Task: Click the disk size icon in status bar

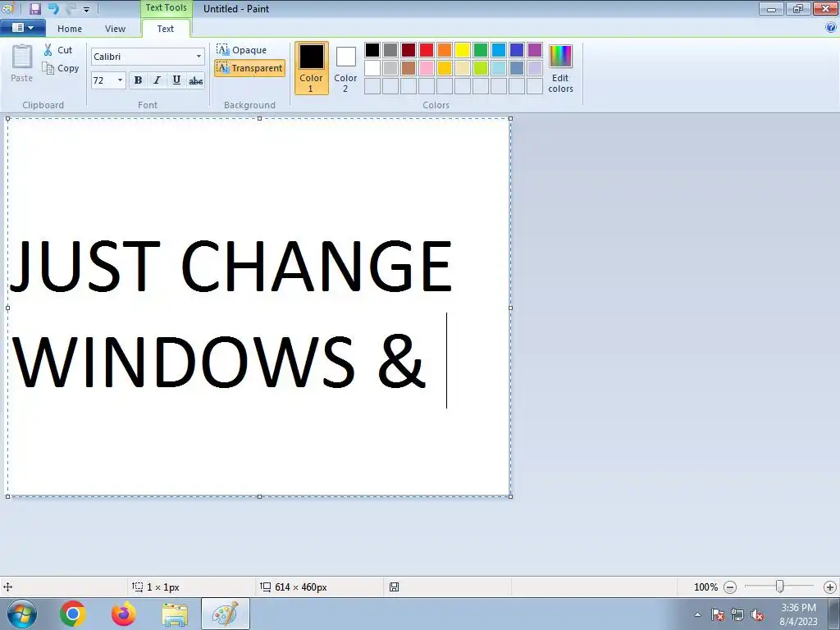Action: [x=394, y=587]
